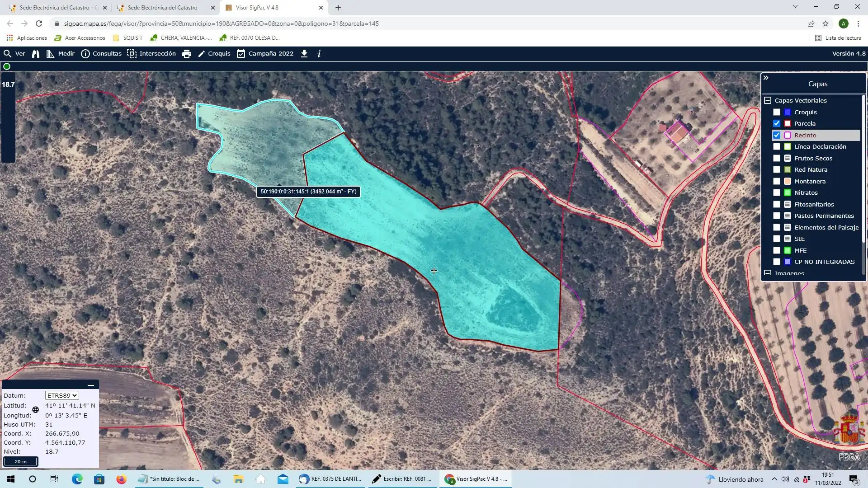This screenshot has height=488, width=868.
Task: Open Firefox from the taskbar
Action: [x=121, y=479]
